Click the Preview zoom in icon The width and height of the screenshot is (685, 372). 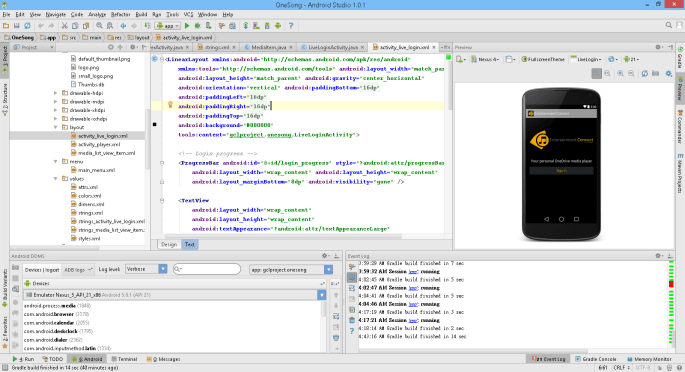(x=620, y=73)
